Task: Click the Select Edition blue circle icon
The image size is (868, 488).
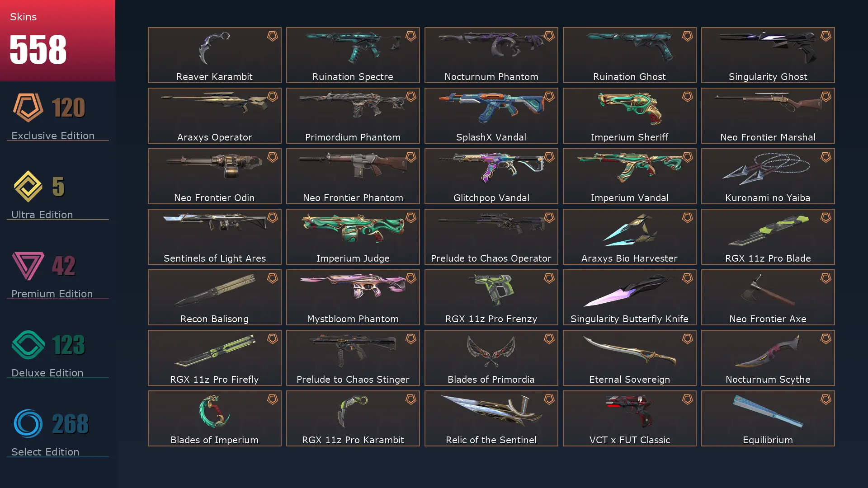Action: click(28, 424)
